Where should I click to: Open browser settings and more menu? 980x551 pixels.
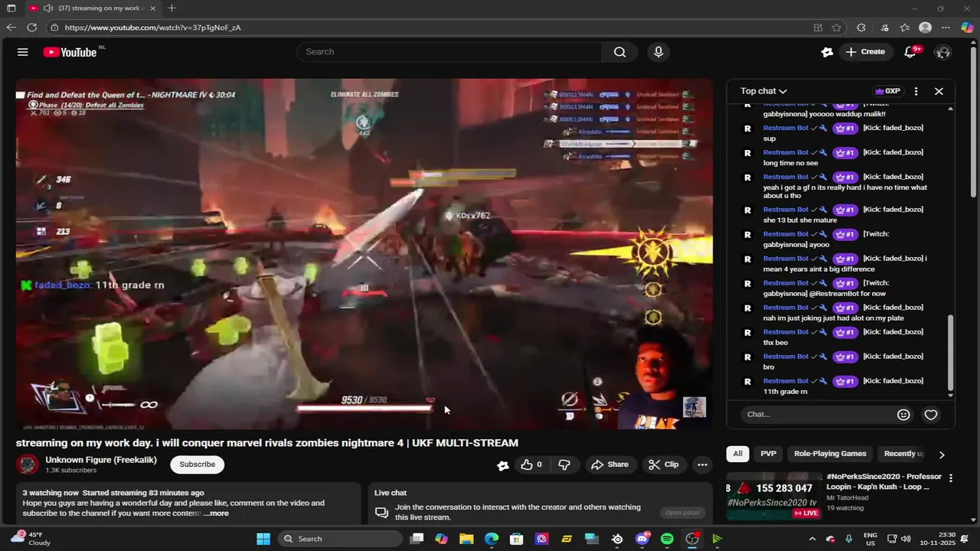[946, 28]
